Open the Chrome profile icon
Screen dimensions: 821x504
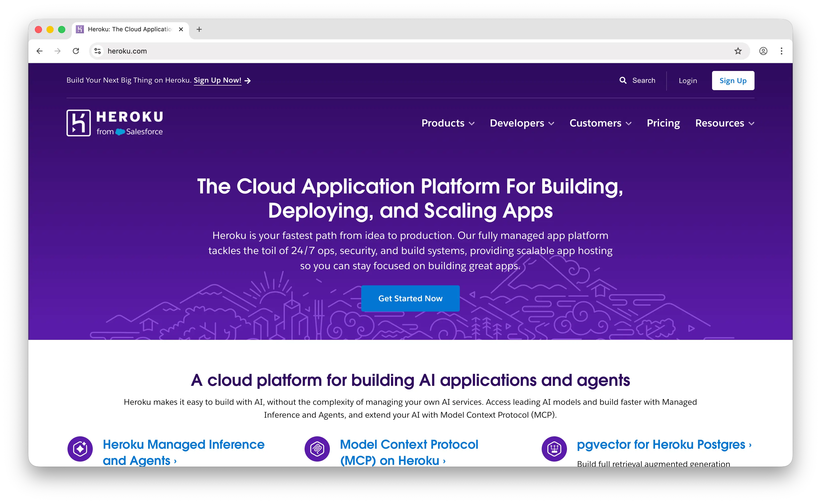pyautogui.click(x=763, y=51)
